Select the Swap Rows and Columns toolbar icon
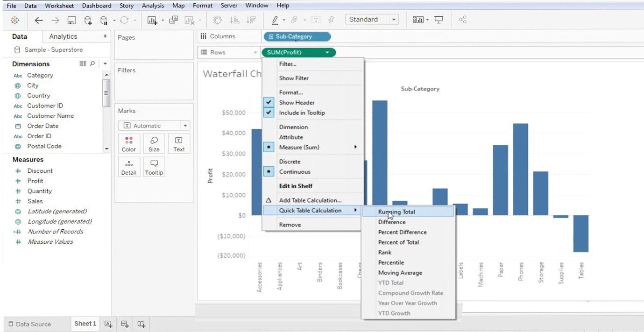The image size is (644, 332). (x=217, y=20)
